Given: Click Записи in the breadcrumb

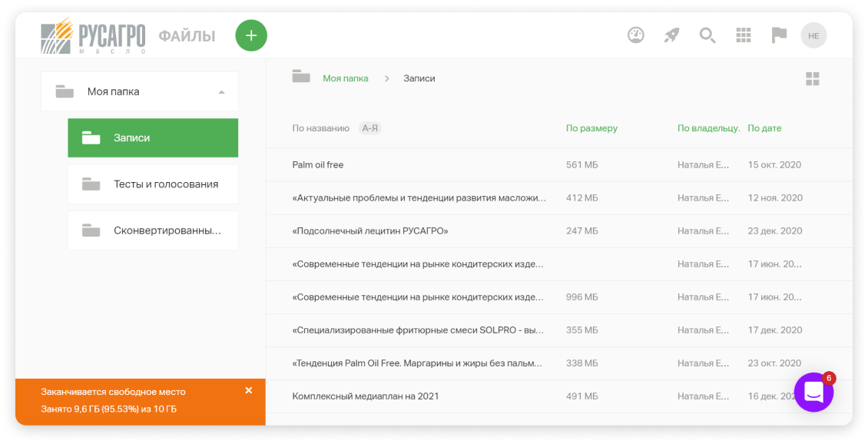Looking at the screenshot, I should click(419, 78).
